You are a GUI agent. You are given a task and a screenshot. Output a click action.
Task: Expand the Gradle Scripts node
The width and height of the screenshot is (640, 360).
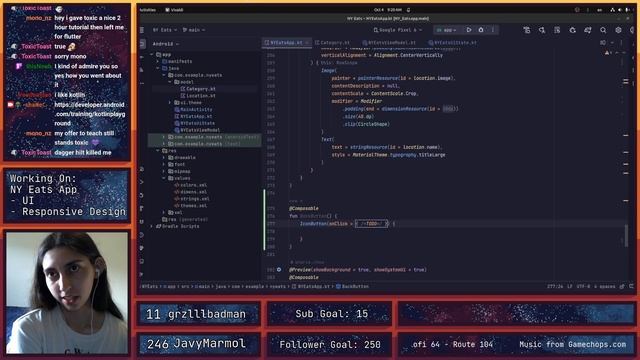[x=152, y=226]
